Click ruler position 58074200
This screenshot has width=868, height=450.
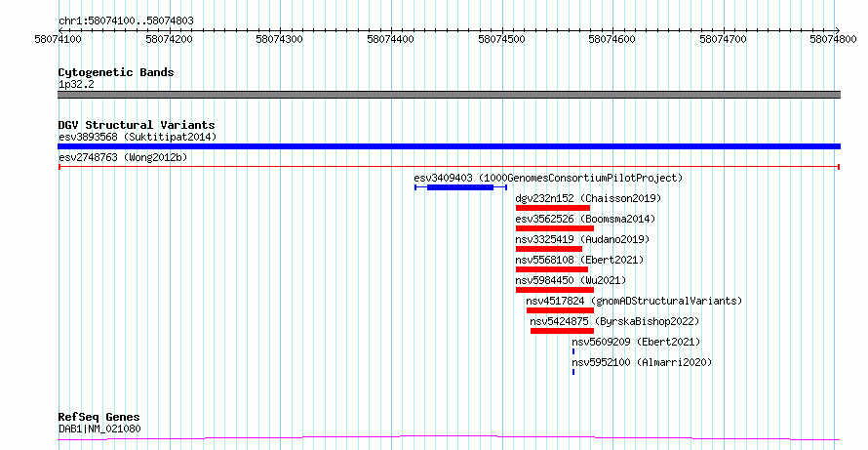click(x=169, y=39)
